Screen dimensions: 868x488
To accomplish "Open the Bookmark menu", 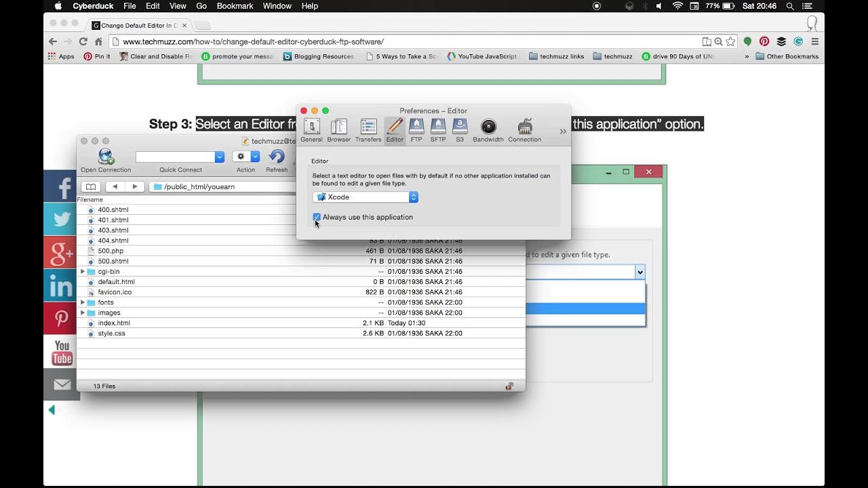I will pyautogui.click(x=235, y=6).
